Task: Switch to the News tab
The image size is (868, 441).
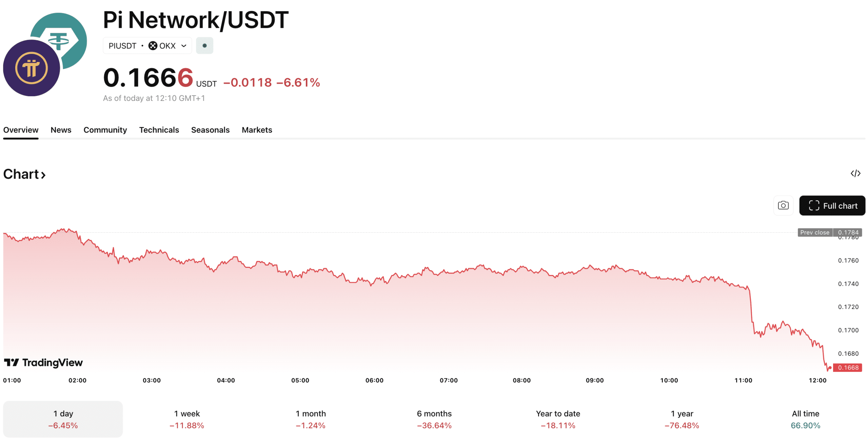Action: pyautogui.click(x=61, y=130)
